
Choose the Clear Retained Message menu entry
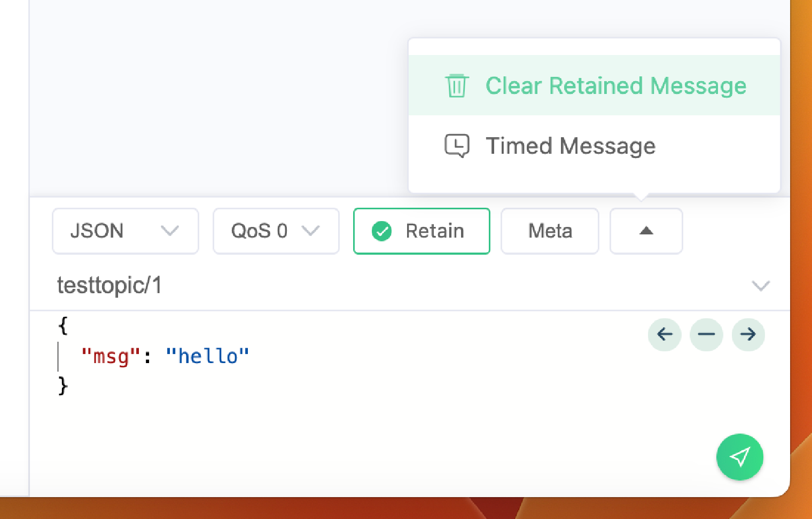(594, 85)
